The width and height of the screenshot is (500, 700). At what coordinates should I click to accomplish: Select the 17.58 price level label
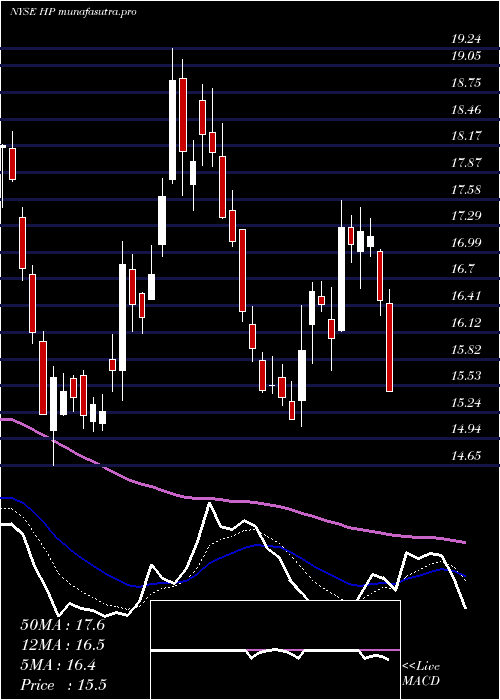466,190
